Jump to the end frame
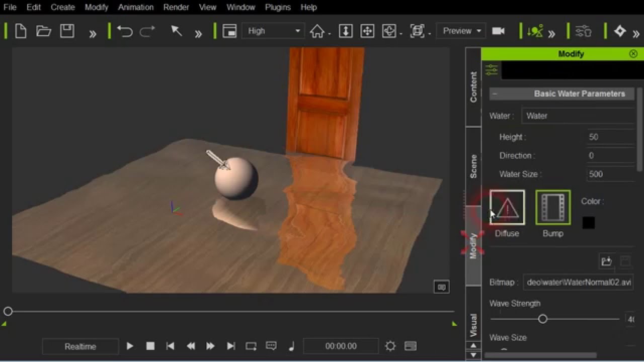644x362 pixels. coord(231,346)
